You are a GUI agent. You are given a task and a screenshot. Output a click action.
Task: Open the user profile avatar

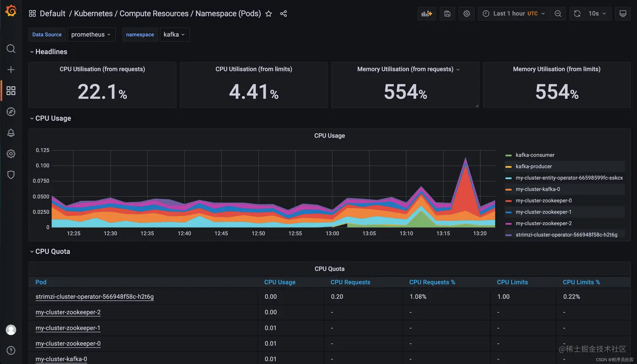[x=11, y=329]
